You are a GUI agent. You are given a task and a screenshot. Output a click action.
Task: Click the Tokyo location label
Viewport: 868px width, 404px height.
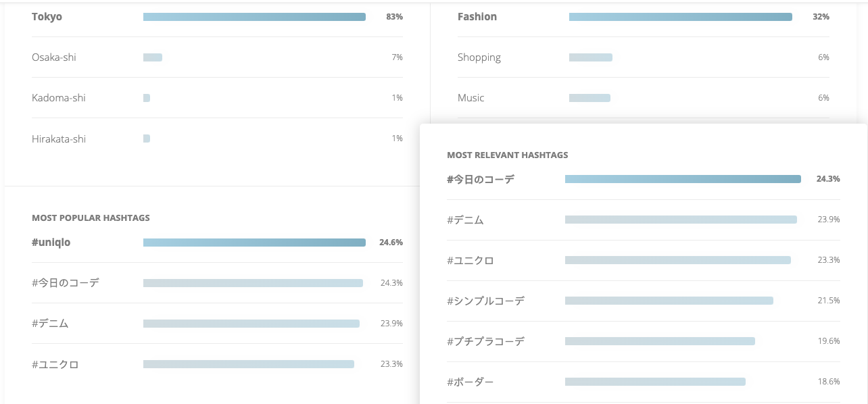point(47,17)
